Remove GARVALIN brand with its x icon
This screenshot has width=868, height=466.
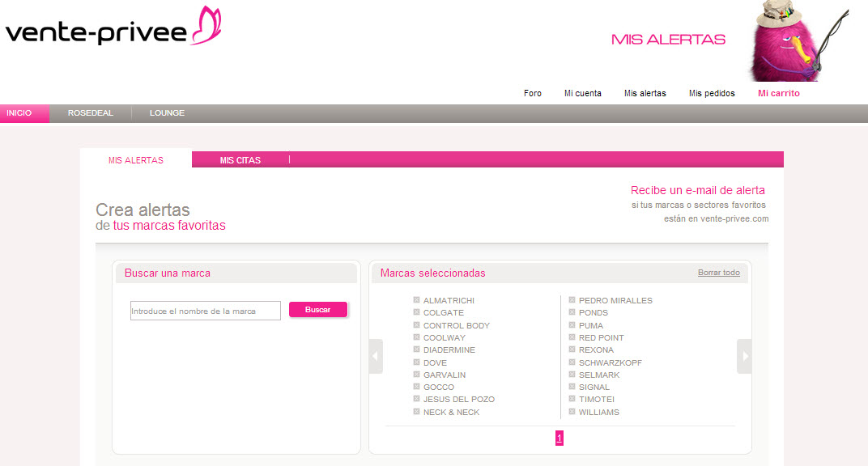tap(416, 375)
